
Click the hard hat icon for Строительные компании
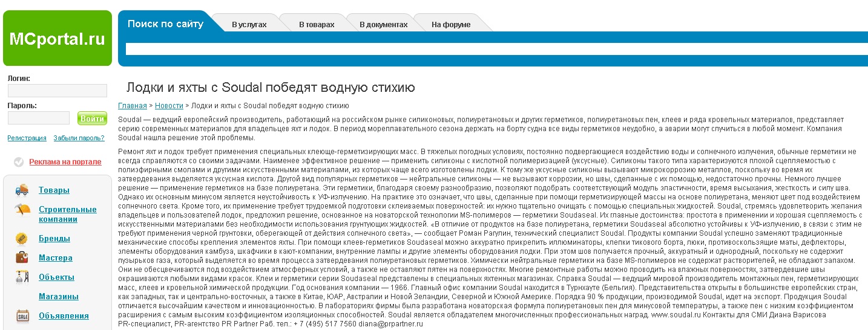(22, 210)
